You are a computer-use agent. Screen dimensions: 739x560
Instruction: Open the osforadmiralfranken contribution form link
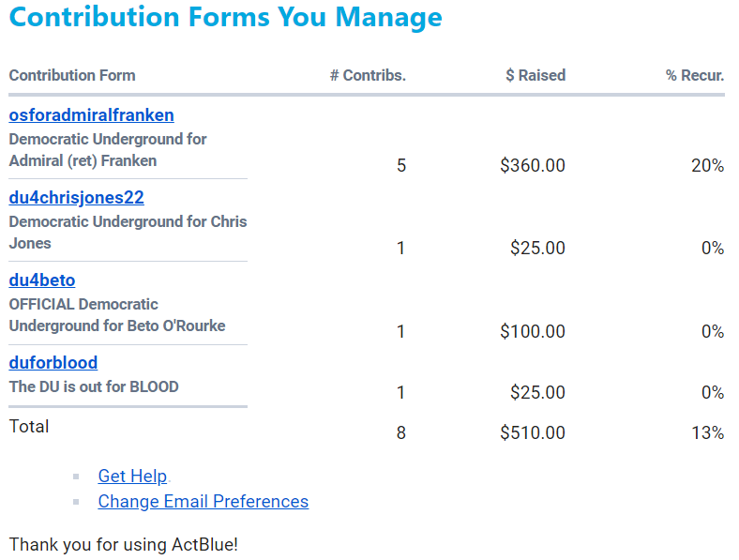point(91,115)
